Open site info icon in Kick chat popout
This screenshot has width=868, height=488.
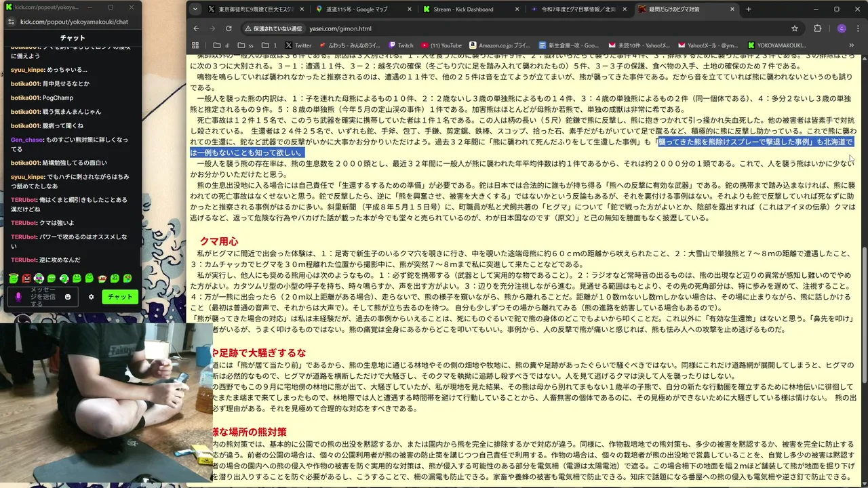(10, 22)
